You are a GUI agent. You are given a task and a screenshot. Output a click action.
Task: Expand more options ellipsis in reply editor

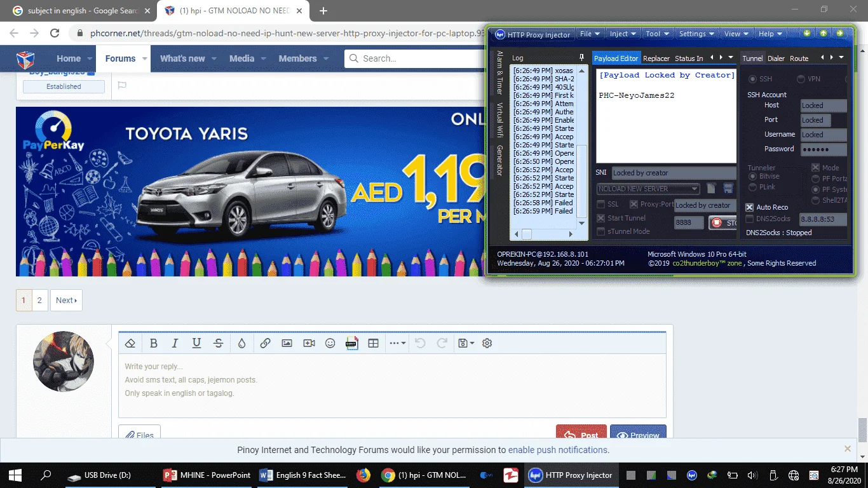click(397, 343)
